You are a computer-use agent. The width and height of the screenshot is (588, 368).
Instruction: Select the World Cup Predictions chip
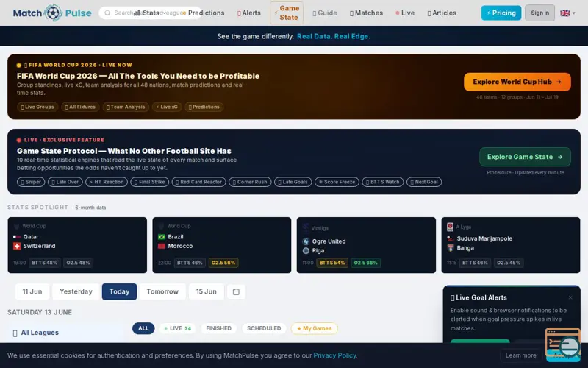pos(204,107)
